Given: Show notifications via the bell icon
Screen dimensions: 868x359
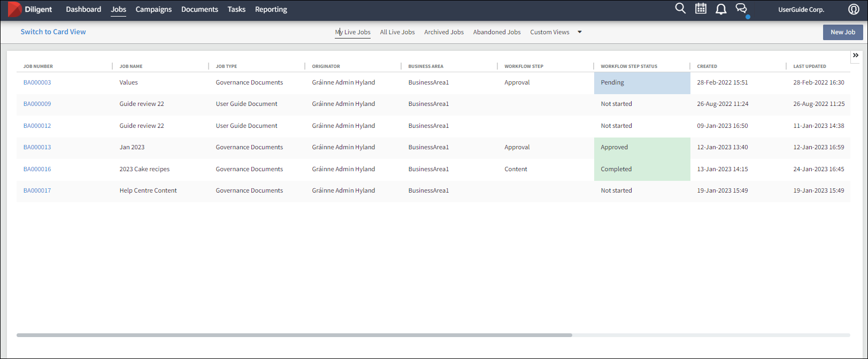Looking at the screenshot, I should coord(721,9).
